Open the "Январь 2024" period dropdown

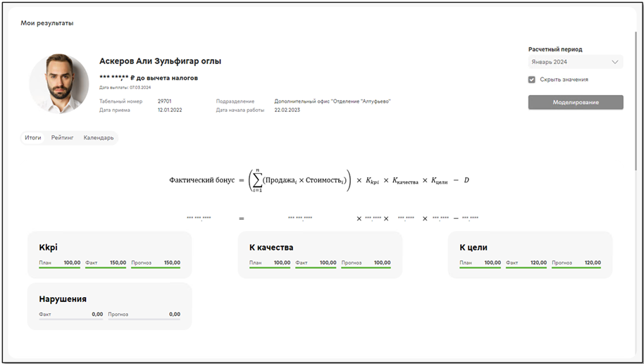[575, 62]
